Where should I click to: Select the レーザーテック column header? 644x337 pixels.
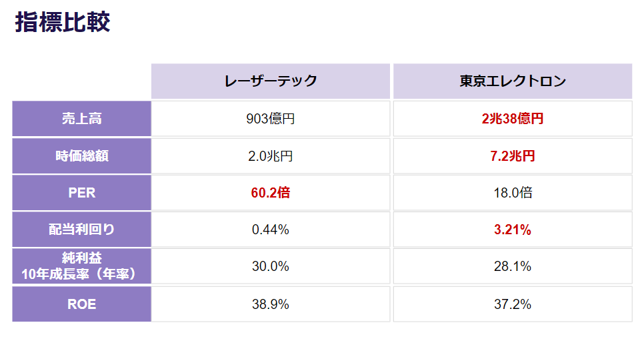[271, 81]
